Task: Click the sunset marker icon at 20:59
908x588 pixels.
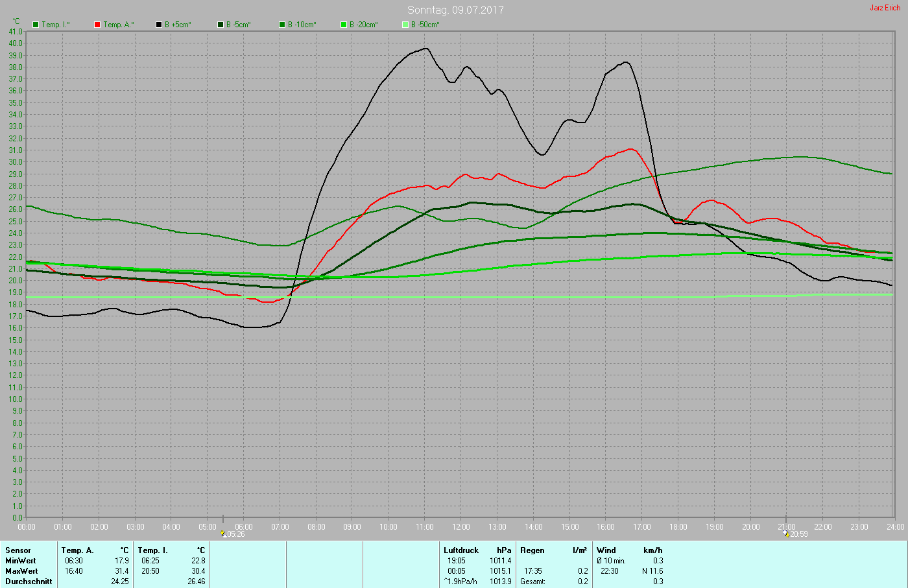Action: pos(786,534)
